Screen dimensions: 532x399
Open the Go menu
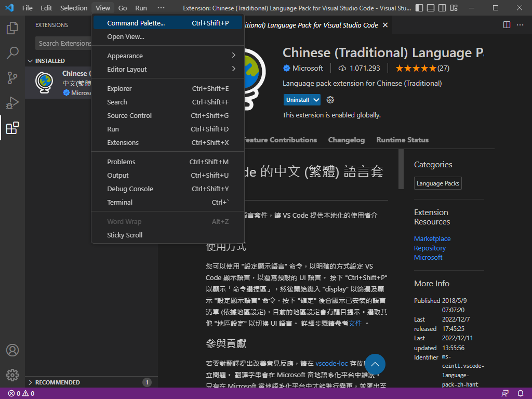point(123,8)
